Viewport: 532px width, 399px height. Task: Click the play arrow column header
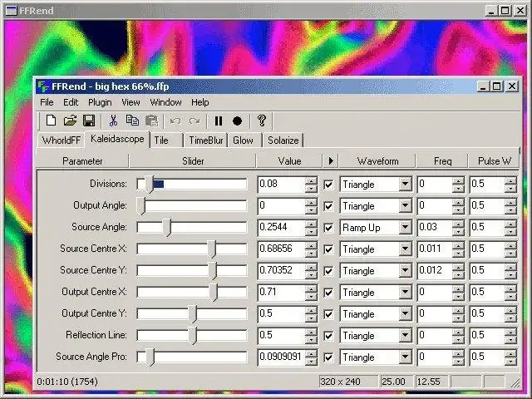coord(331,160)
